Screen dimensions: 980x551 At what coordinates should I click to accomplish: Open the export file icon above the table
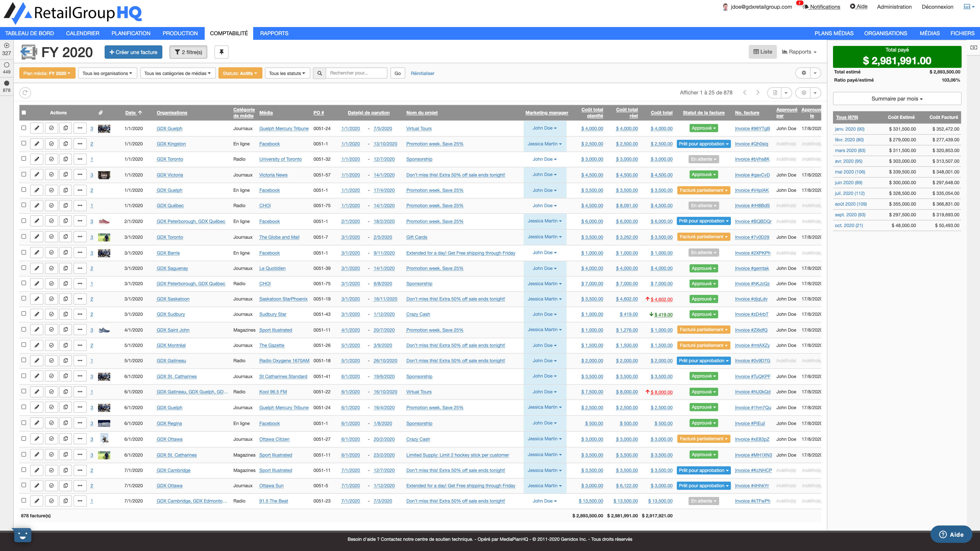775,93
